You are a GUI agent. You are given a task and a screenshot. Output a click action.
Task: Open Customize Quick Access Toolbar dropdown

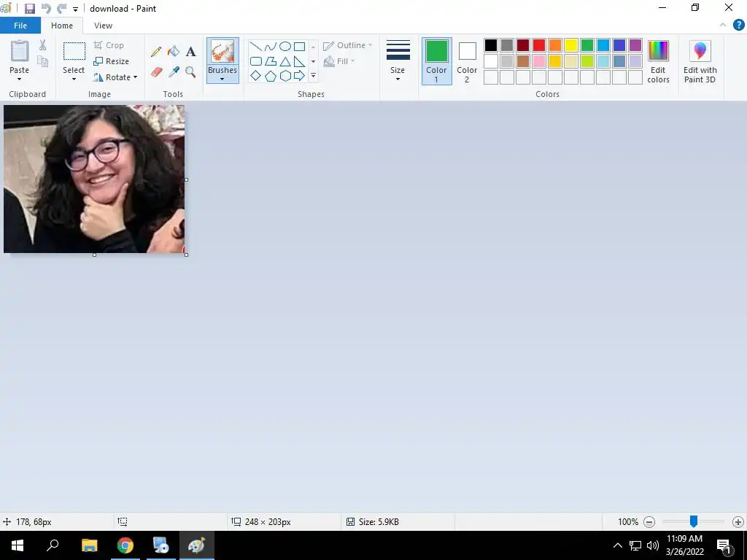pos(75,9)
